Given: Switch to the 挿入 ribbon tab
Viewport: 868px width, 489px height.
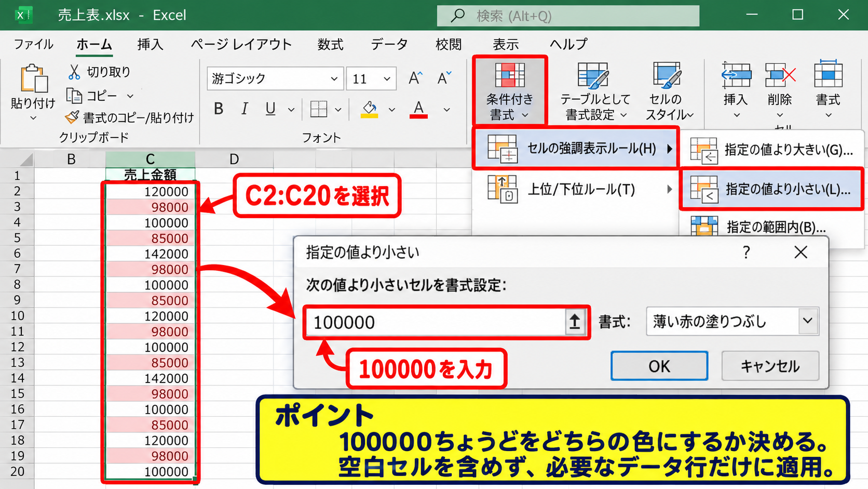Looking at the screenshot, I should pyautogui.click(x=151, y=44).
